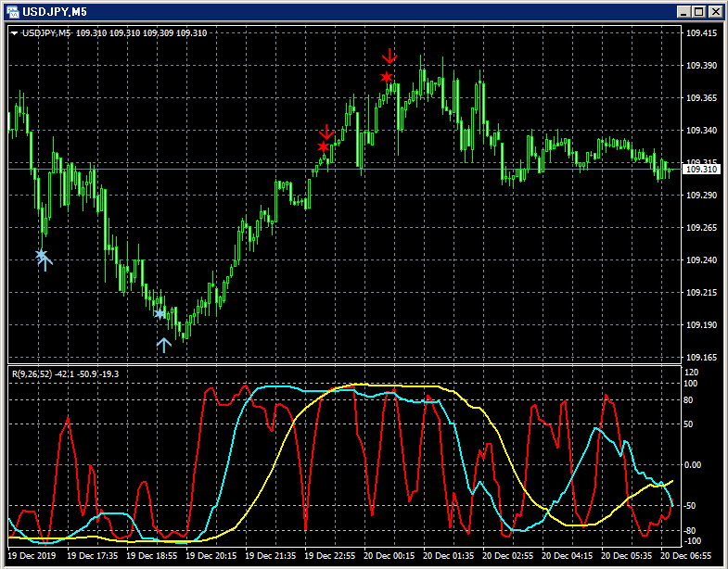Click the 19 Dec 2019 time label

pyautogui.click(x=32, y=555)
